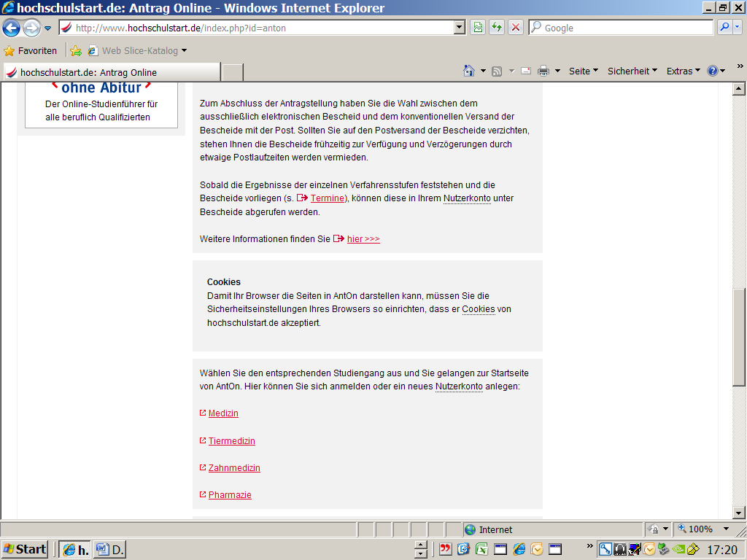Image resolution: width=747 pixels, height=560 pixels.
Task: Click the Refresh page icon
Action: [497, 28]
